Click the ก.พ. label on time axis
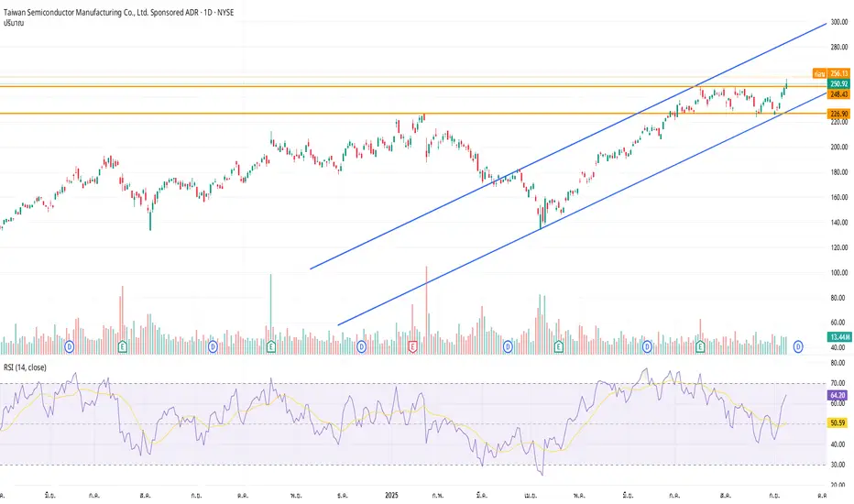This screenshot has width=854, height=504. 437,495
